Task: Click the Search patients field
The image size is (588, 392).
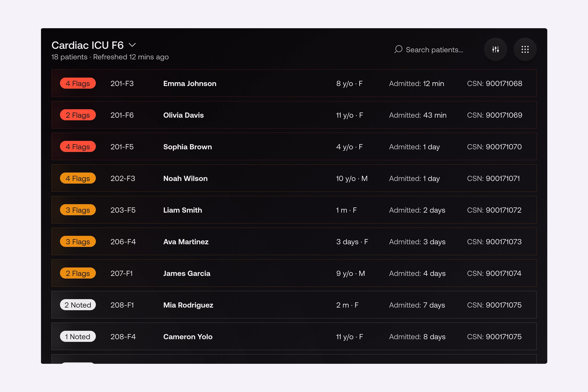Action: click(x=429, y=49)
